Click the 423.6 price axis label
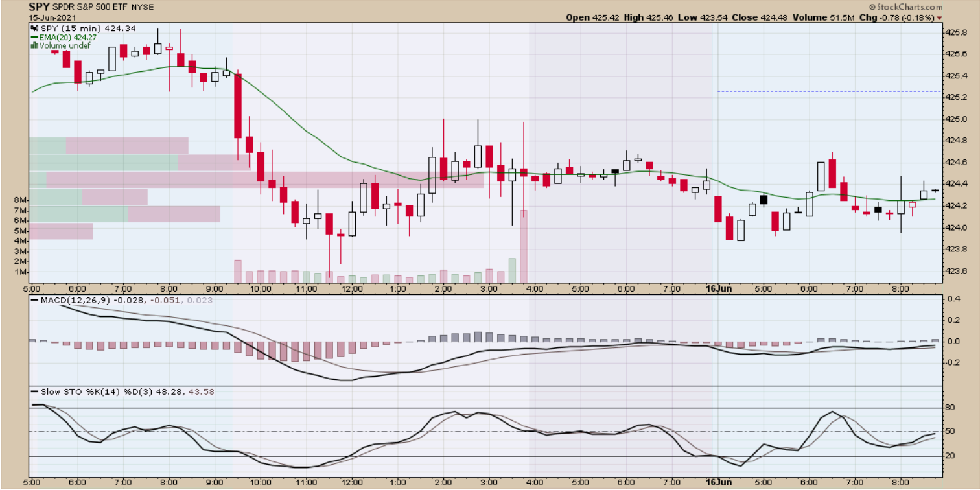The width and height of the screenshot is (980, 490). point(956,271)
